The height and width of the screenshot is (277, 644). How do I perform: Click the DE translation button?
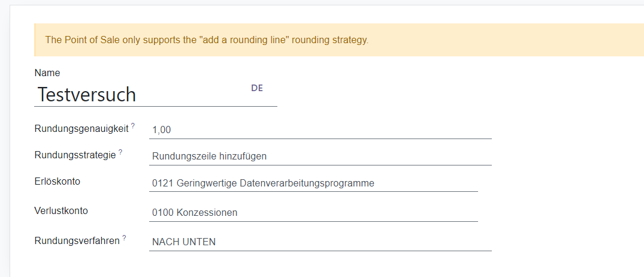coord(257,88)
